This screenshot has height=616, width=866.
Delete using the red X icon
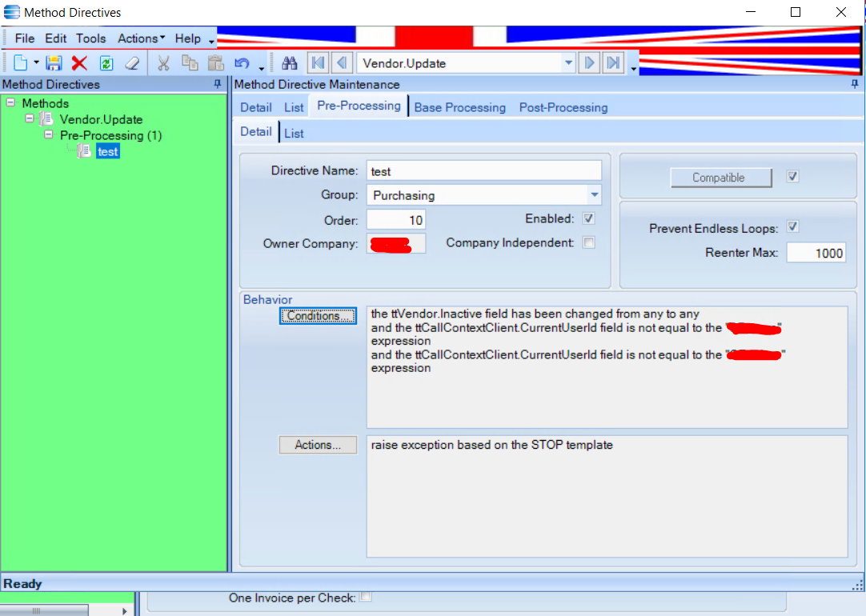click(x=79, y=63)
